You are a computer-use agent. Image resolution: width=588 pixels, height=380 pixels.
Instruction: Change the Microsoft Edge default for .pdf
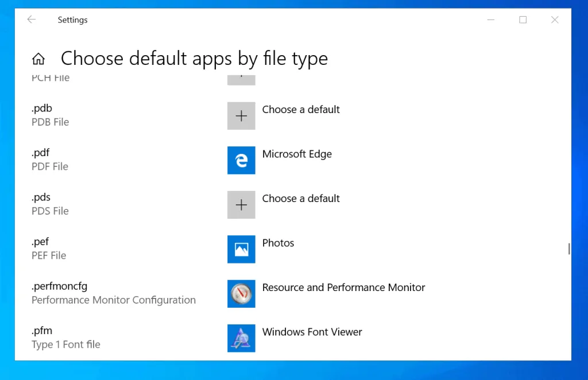click(297, 154)
